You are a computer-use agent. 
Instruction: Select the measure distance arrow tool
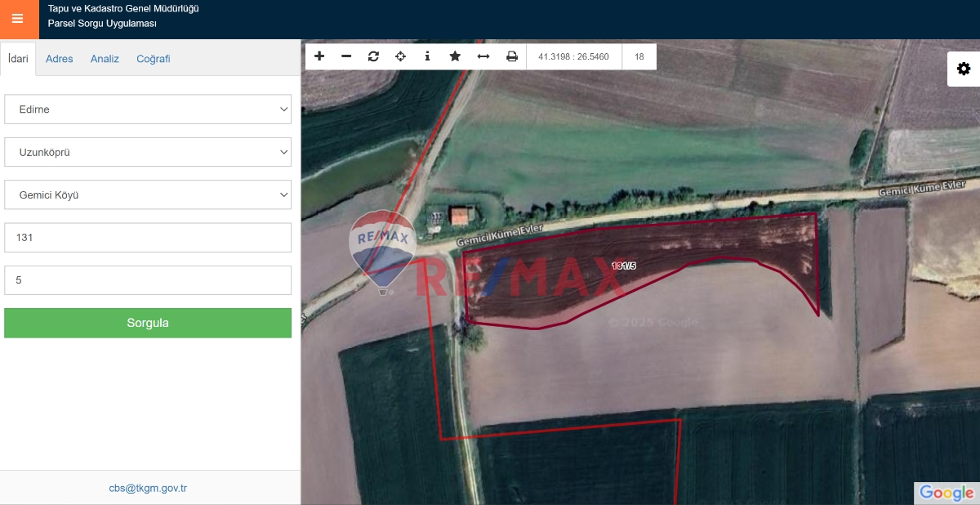tap(483, 56)
